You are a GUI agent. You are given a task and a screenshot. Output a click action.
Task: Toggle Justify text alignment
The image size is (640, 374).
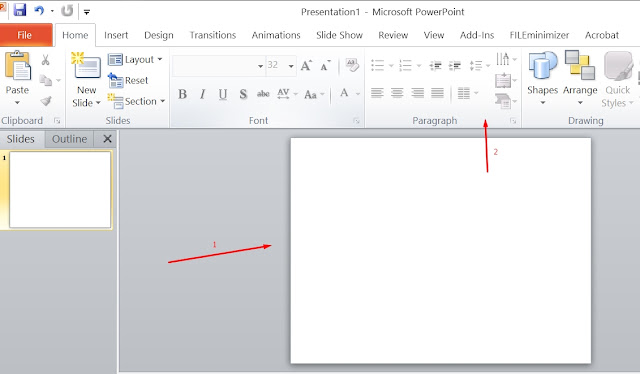[437, 94]
